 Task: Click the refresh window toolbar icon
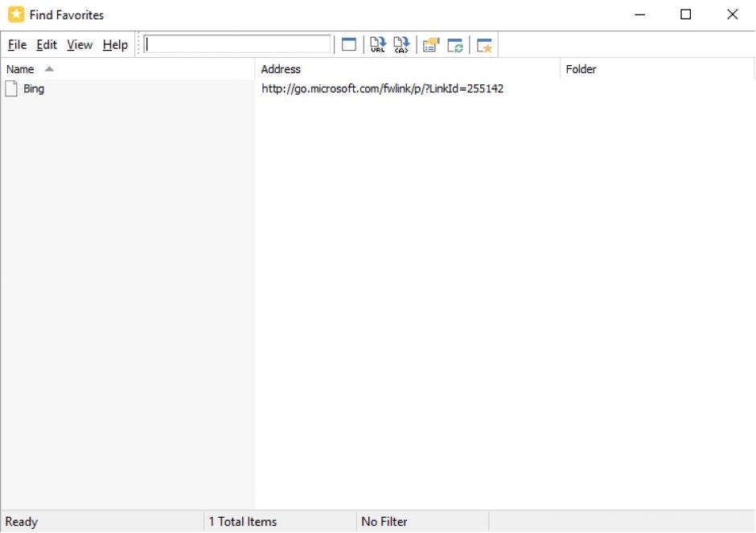tap(455, 45)
